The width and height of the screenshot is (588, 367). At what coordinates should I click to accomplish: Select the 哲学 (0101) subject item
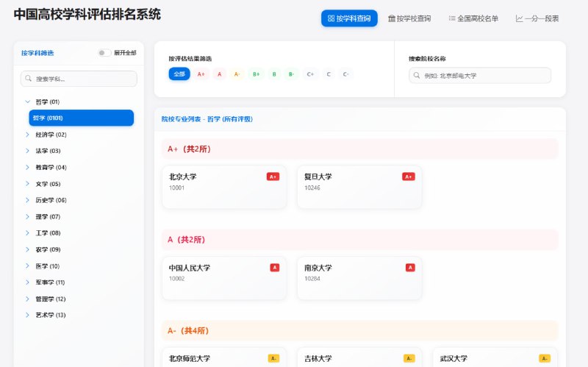tap(81, 118)
